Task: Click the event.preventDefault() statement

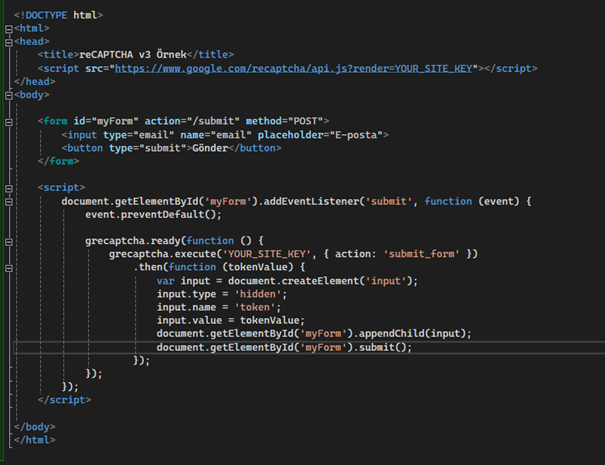Action: pyautogui.click(x=152, y=214)
